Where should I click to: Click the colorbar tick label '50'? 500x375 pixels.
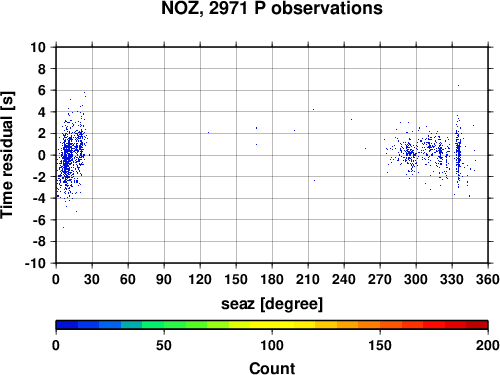[164, 345]
